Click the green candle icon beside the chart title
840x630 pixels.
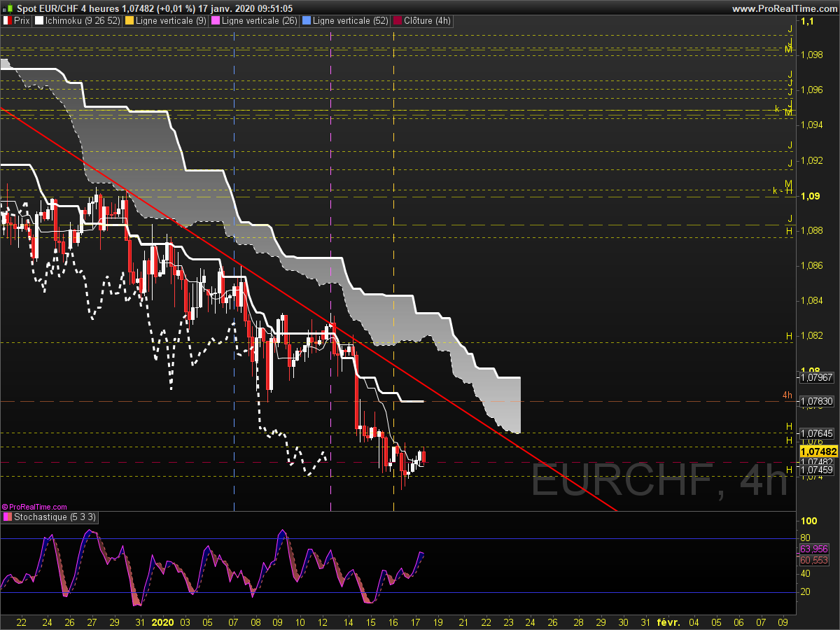[6, 8]
